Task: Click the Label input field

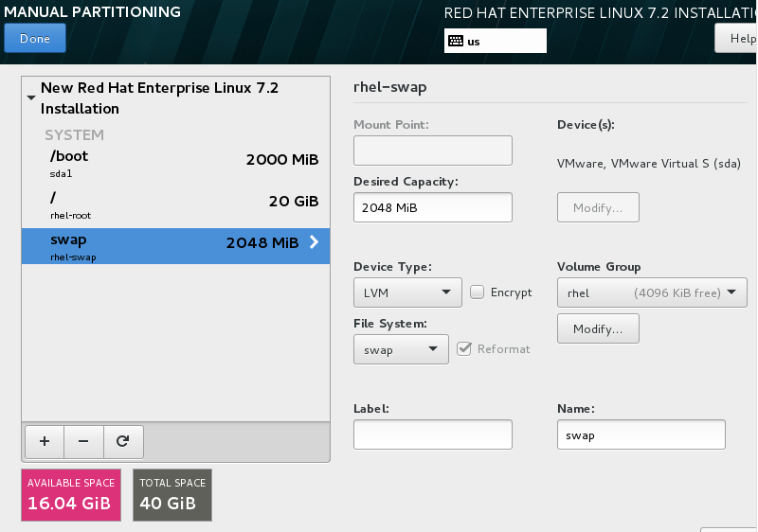Action: (433, 434)
